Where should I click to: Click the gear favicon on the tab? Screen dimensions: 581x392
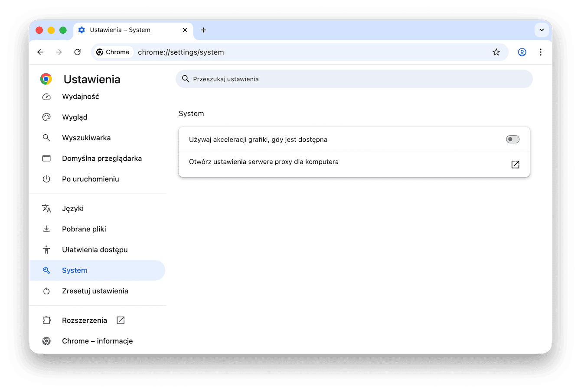[82, 30]
